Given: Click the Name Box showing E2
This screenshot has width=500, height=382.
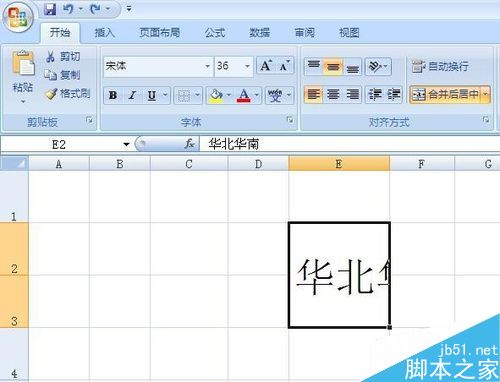Looking at the screenshot, I should click(59, 145).
